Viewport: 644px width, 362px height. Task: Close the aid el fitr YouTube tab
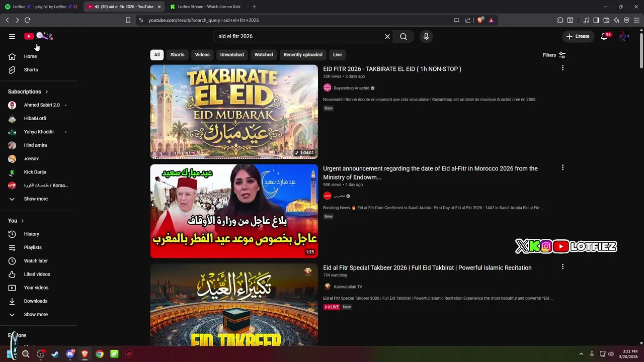159,7
